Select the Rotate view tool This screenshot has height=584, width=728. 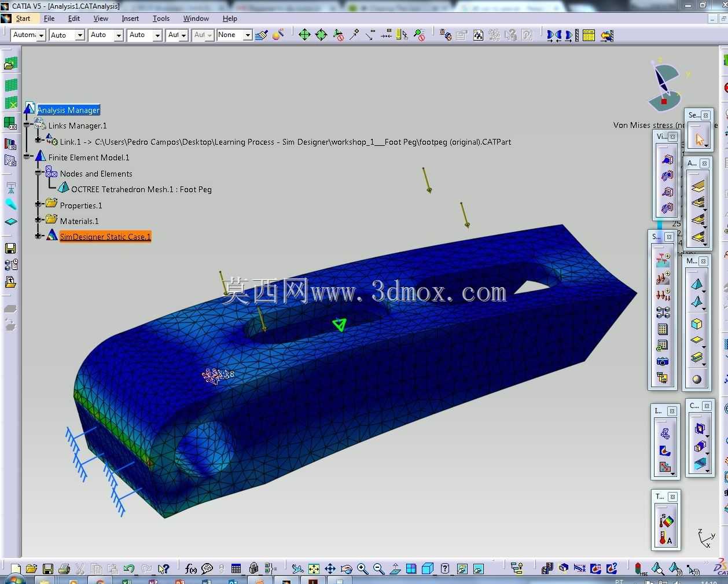tap(346, 569)
